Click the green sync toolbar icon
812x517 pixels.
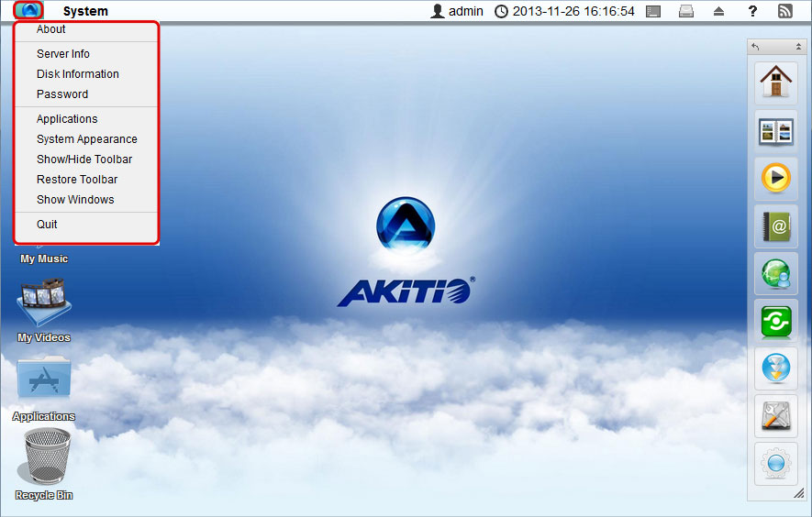(775, 322)
